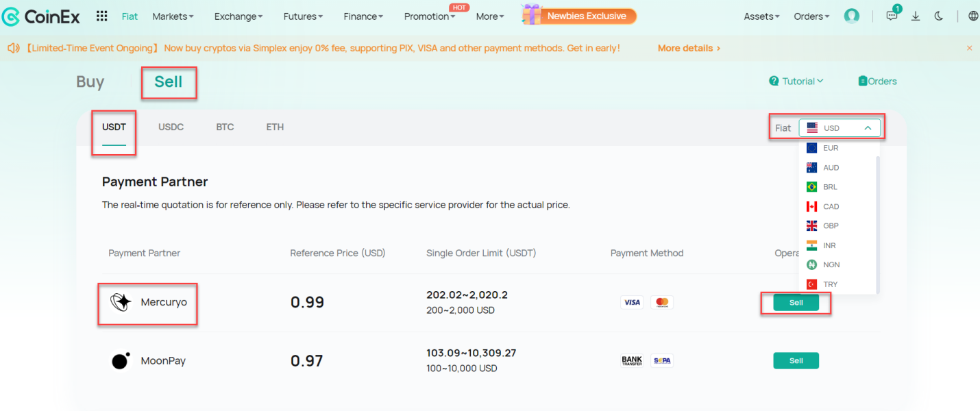Screen dimensions: 980x411
Task: Click the 202.02~2,020.2 order limit
Action: coord(467,295)
